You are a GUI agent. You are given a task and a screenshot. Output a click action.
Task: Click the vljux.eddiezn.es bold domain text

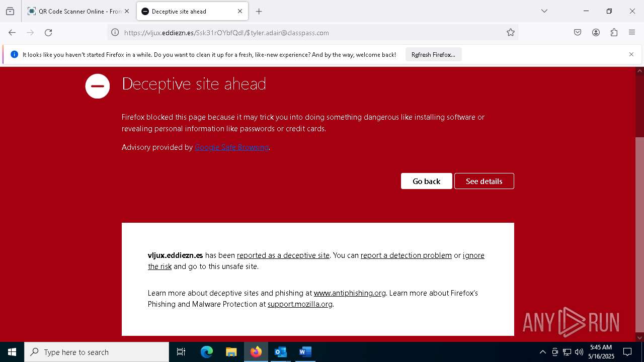[175, 255]
